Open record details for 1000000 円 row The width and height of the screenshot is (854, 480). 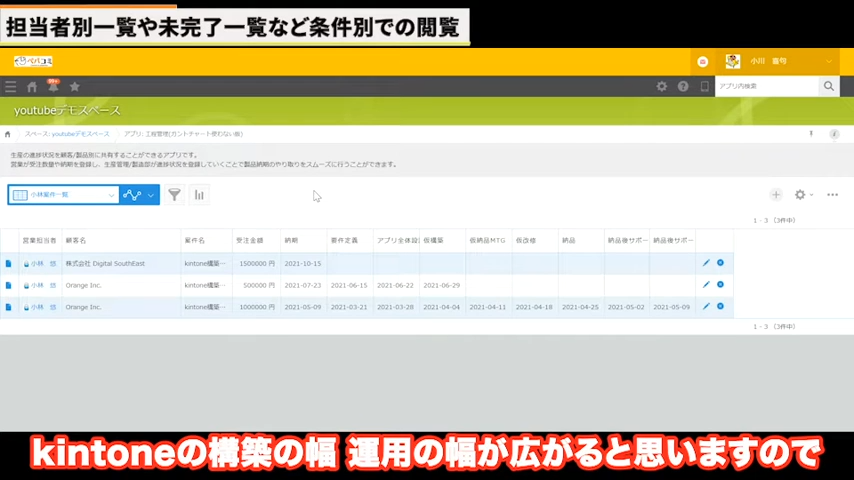(x=8, y=307)
